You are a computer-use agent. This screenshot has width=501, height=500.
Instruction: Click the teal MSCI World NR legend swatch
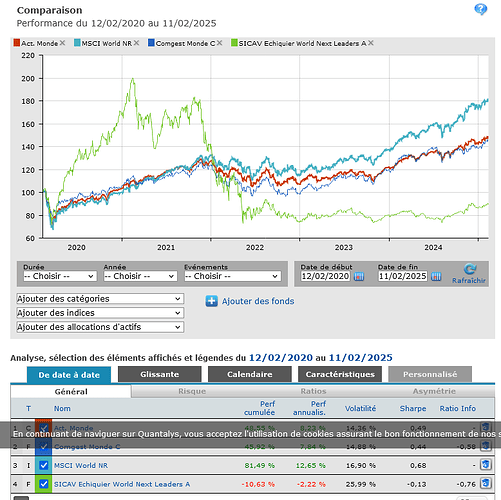pyautogui.click(x=77, y=43)
